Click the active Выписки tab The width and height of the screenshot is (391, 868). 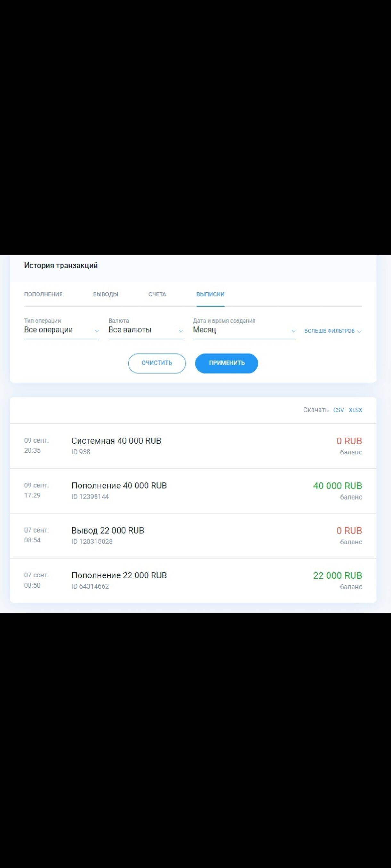(x=210, y=294)
